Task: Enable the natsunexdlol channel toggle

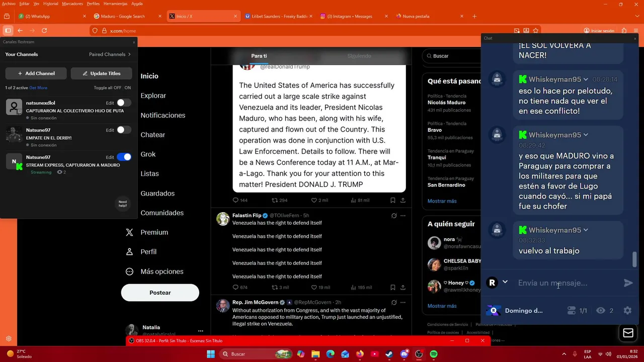Action: pos(124,103)
